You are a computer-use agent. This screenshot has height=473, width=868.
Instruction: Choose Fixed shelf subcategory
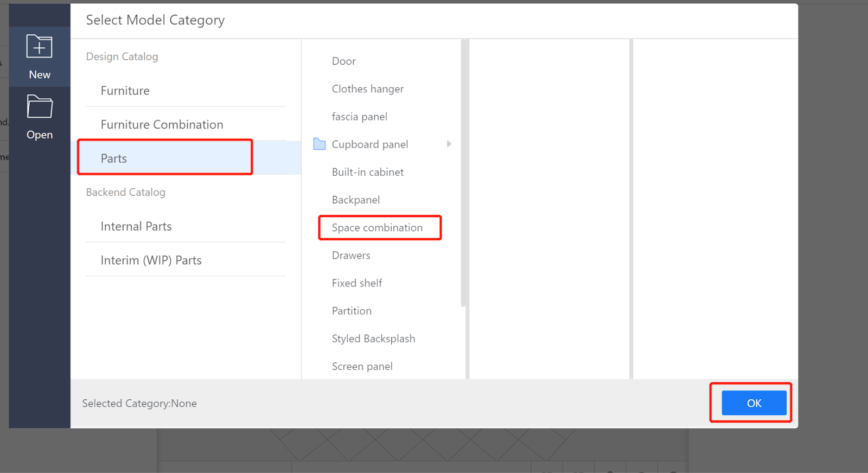pos(357,283)
